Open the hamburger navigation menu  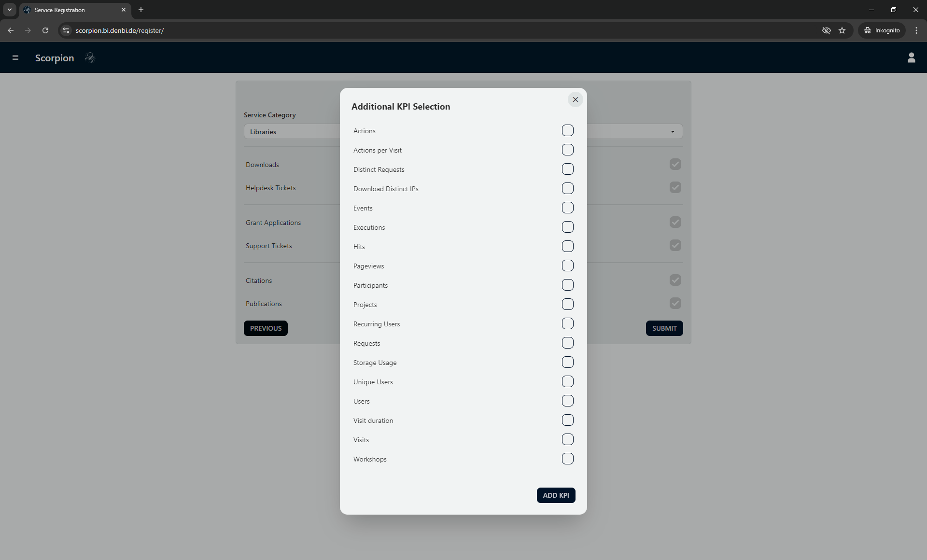(x=15, y=57)
